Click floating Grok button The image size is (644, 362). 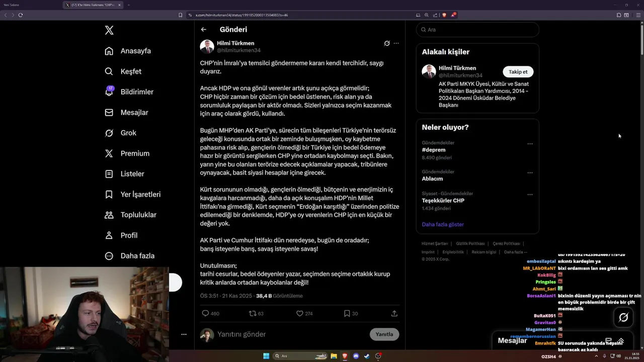623,317
